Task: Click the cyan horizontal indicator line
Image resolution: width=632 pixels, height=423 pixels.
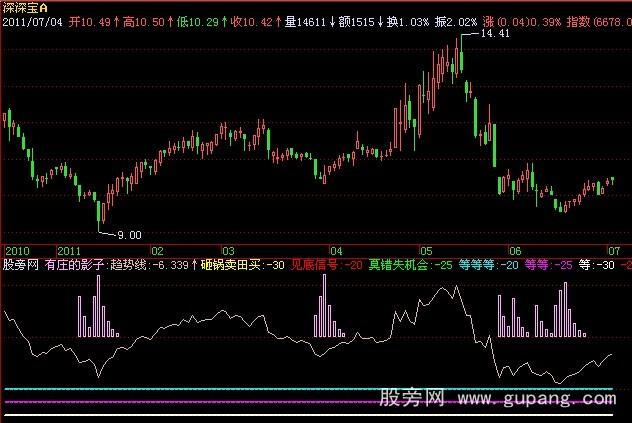Action: tap(308, 389)
